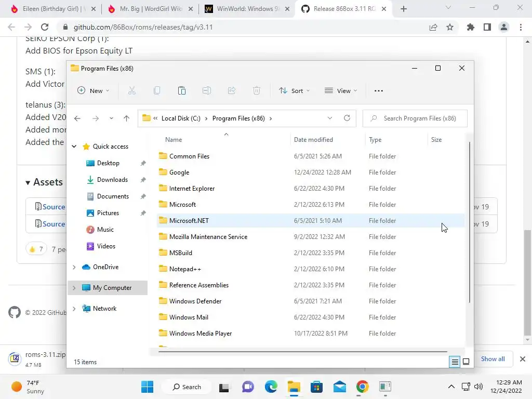This screenshot has width=532, height=399.
Task: Click the Cut icon in Explorer toolbar
Action: click(131, 90)
